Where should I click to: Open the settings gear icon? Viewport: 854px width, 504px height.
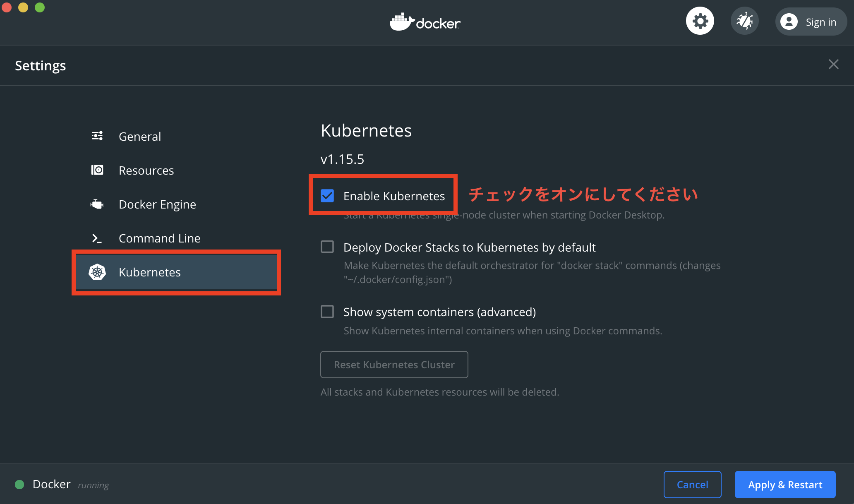pos(700,20)
